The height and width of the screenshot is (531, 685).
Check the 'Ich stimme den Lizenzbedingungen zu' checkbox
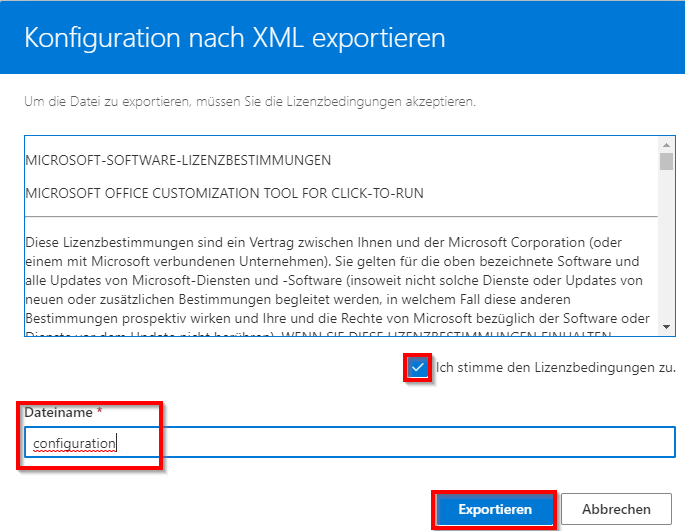click(x=418, y=367)
